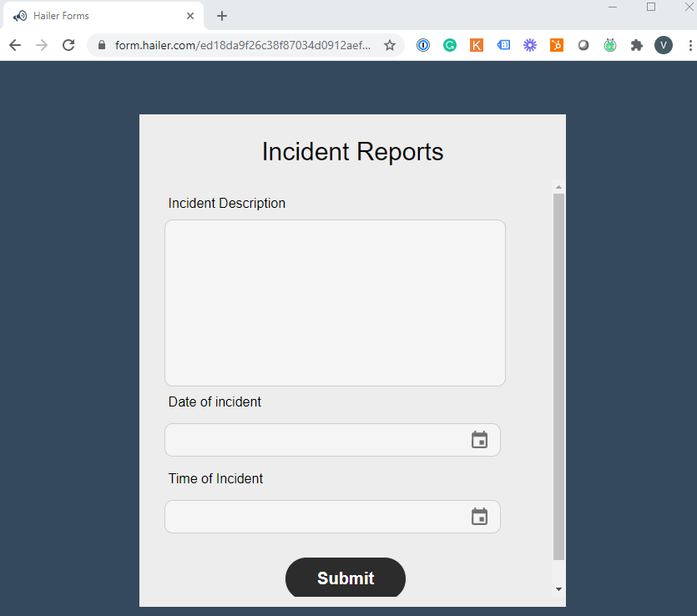Viewport: 697px width, 616px height.
Task: Open the gray circle extension
Action: point(583,45)
